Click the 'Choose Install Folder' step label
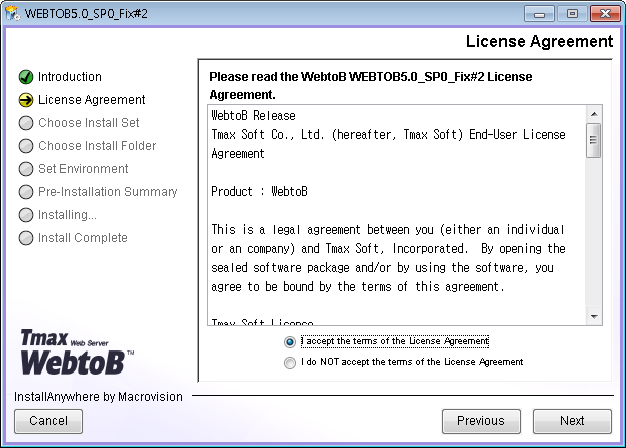The height and width of the screenshot is (448, 626). click(97, 146)
